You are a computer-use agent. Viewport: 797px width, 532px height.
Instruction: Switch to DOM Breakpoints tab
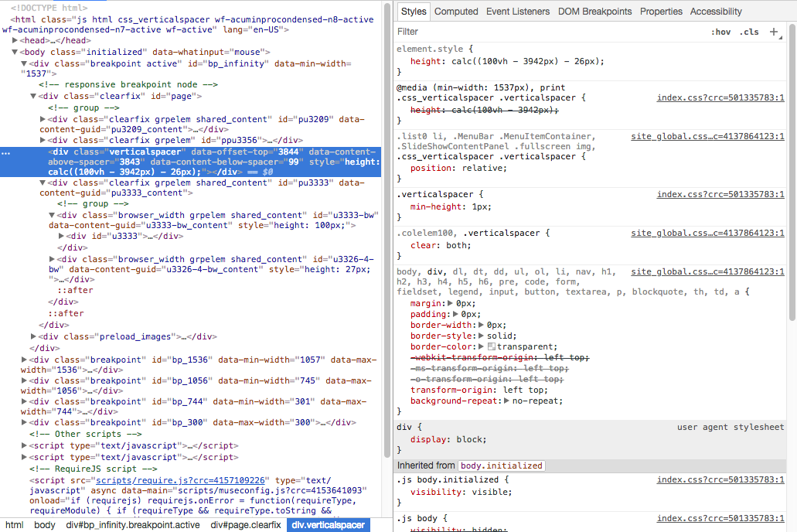pos(594,11)
